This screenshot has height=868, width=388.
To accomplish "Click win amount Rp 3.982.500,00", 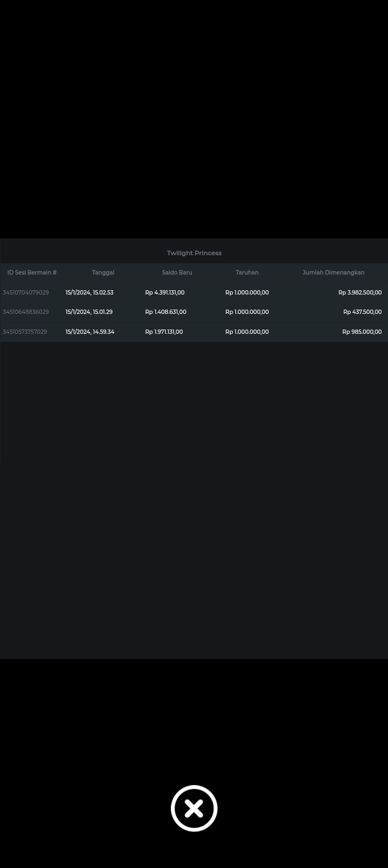I will [359, 292].
